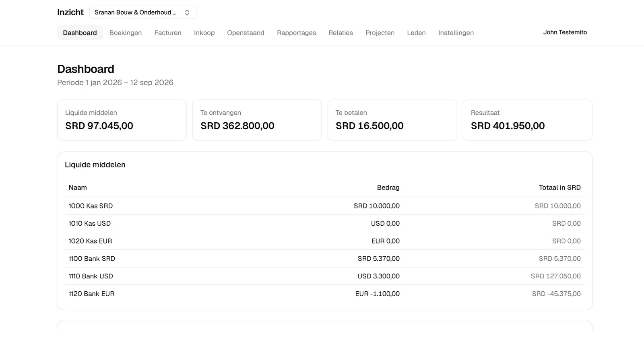644x342 pixels.
Task: Select the 1020 Kas EUR row name
Action: click(x=90, y=241)
